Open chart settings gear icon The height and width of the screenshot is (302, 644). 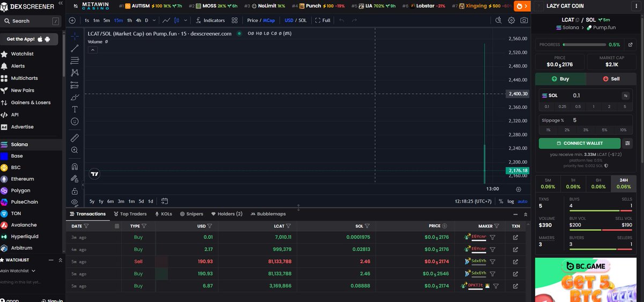(x=511, y=20)
